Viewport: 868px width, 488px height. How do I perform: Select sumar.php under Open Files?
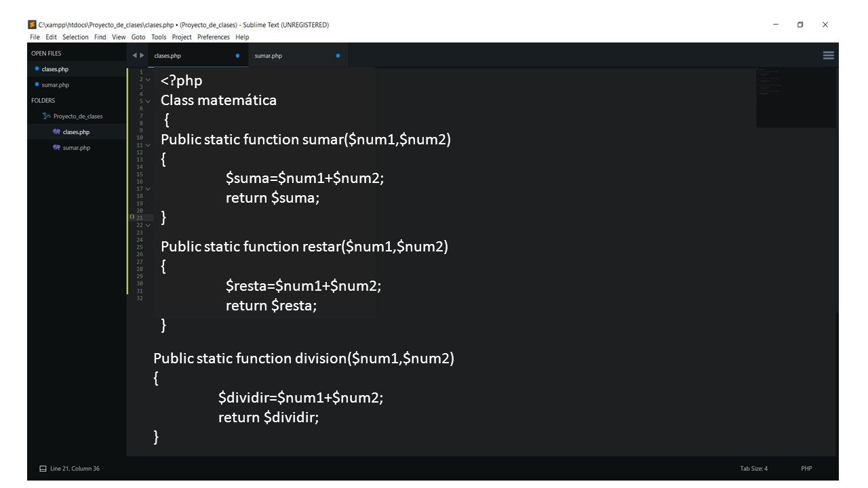pyautogui.click(x=55, y=85)
